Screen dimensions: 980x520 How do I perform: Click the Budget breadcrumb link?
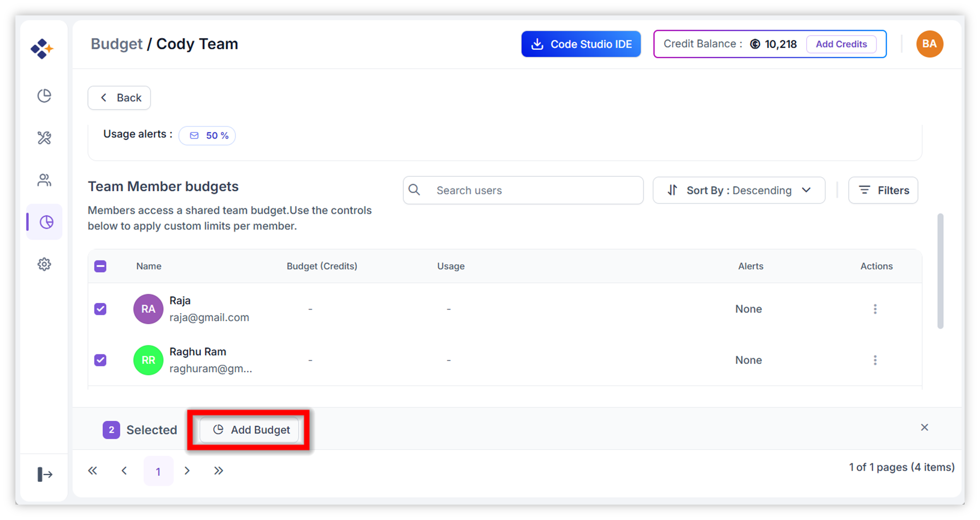point(117,44)
